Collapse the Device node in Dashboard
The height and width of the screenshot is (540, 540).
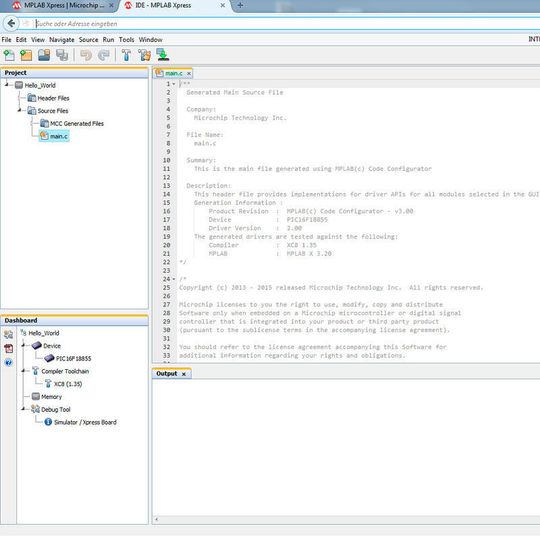coord(23,345)
